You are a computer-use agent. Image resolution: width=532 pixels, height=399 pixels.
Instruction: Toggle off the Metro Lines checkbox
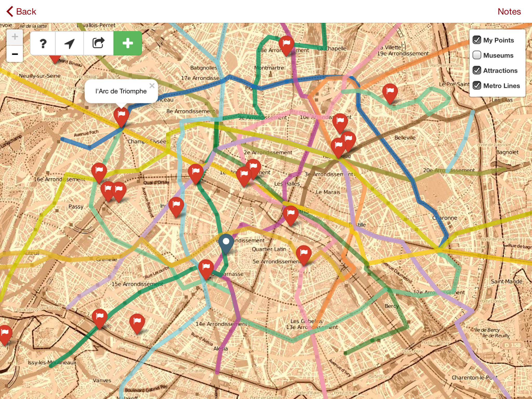[477, 85]
